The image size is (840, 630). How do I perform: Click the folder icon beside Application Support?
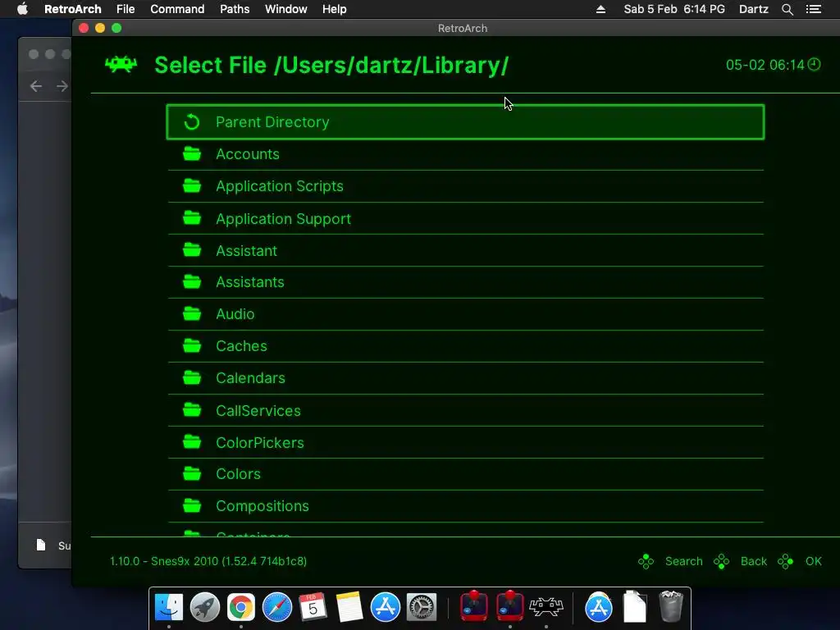tap(192, 218)
